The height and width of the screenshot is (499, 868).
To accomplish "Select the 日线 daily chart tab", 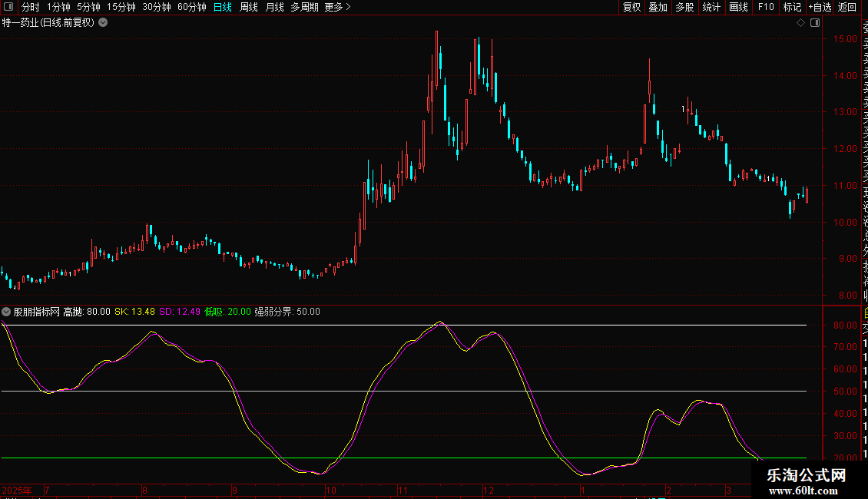I will 223,7.
